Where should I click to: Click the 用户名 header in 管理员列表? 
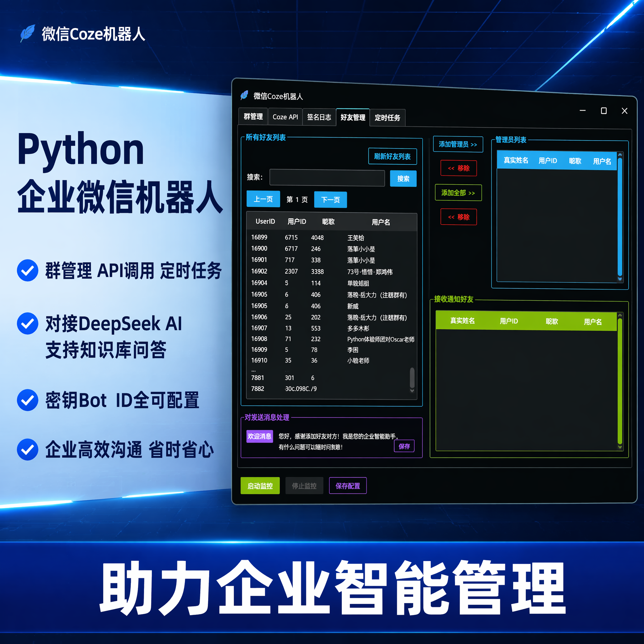(602, 161)
